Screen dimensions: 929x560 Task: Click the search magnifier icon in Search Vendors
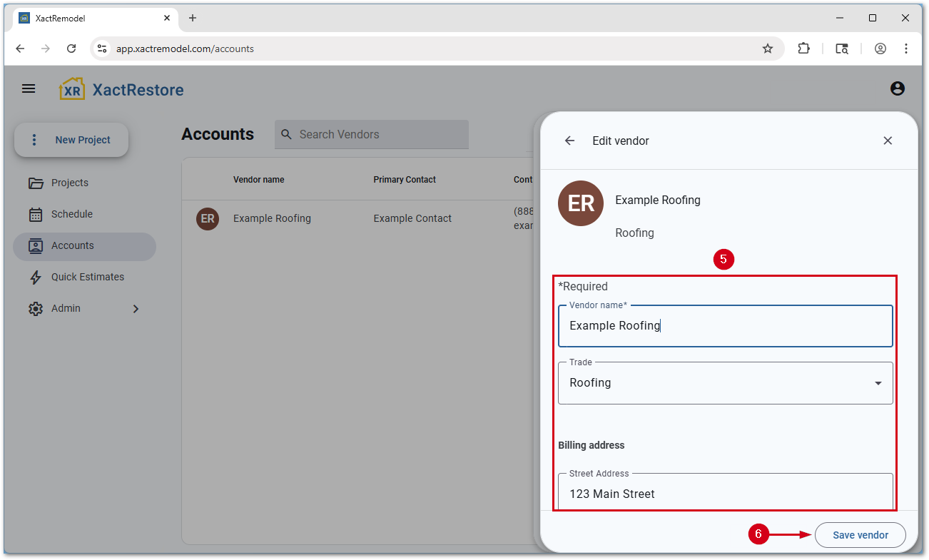[x=287, y=134]
